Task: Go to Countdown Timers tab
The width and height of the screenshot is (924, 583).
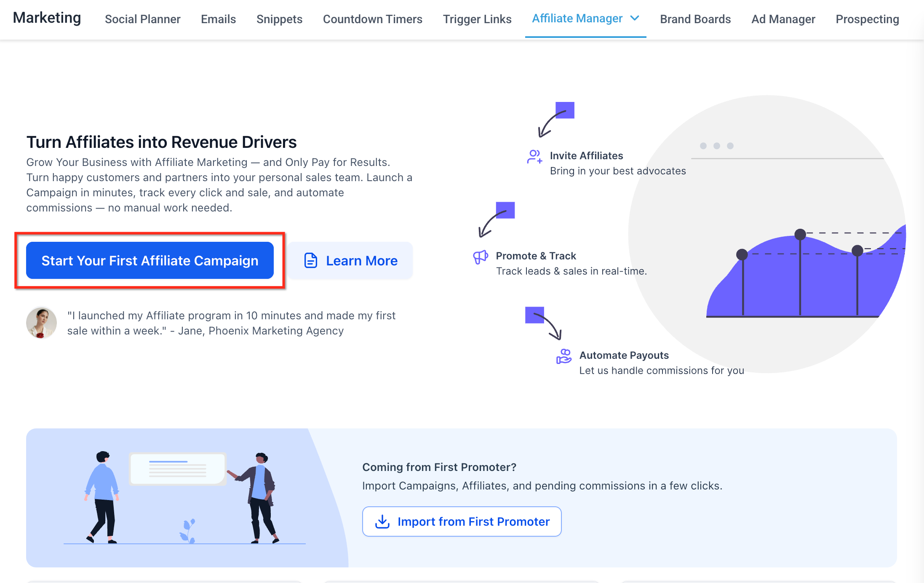Action: tap(372, 19)
